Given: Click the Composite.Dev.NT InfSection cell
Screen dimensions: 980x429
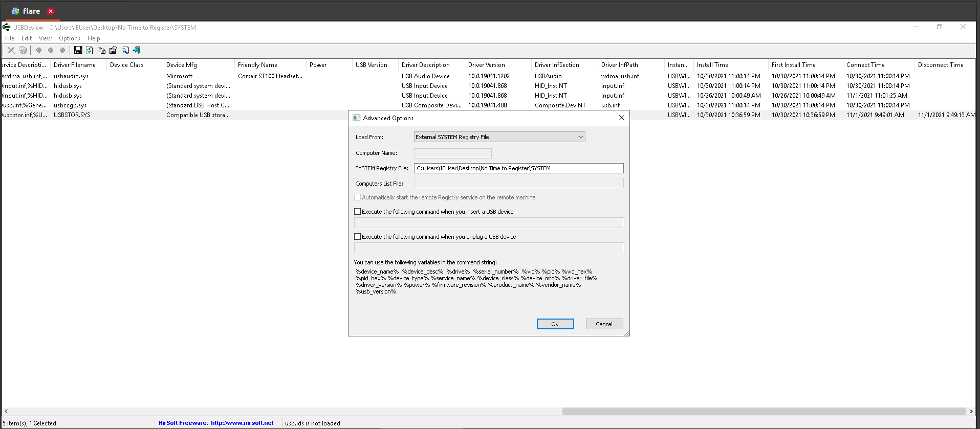Looking at the screenshot, I should tap(560, 105).
